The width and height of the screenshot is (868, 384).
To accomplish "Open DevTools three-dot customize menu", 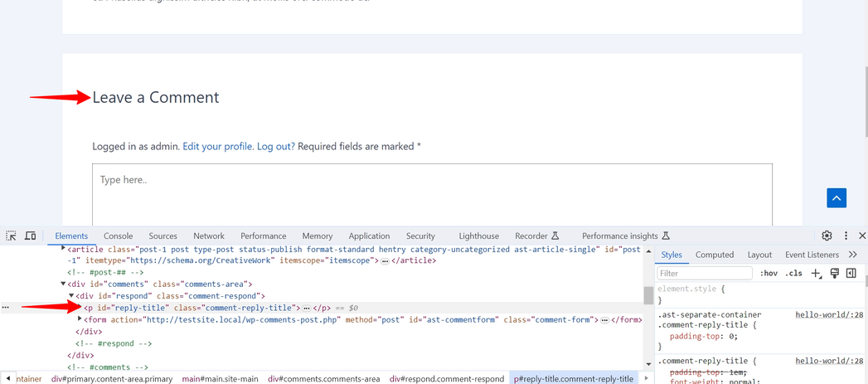I will click(x=846, y=236).
